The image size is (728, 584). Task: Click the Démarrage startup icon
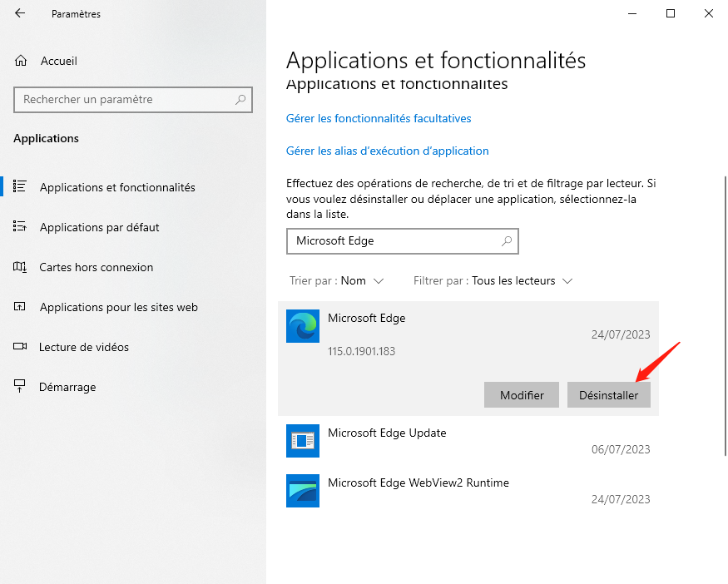point(21,387)
